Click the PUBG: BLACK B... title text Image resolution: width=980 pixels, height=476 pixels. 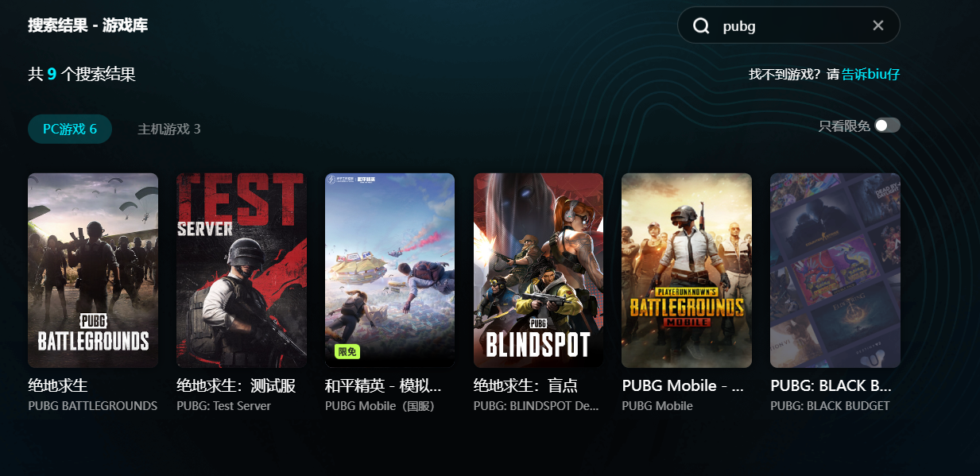click(x=831, y=386)
